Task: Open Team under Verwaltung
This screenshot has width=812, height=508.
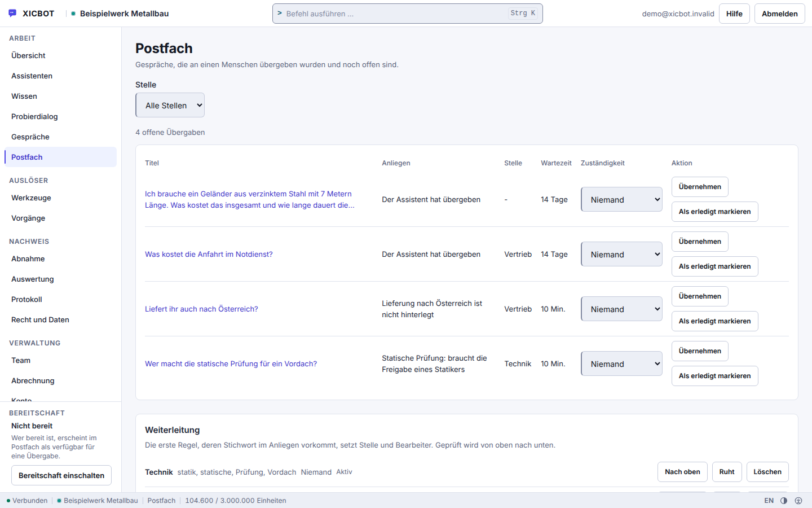Action: point(60,360)
